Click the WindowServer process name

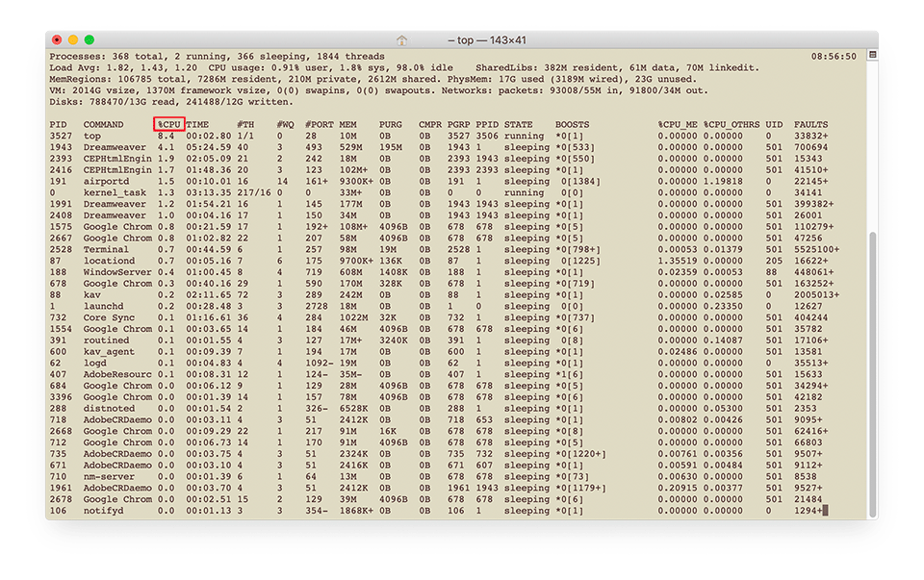pos(116,273)
